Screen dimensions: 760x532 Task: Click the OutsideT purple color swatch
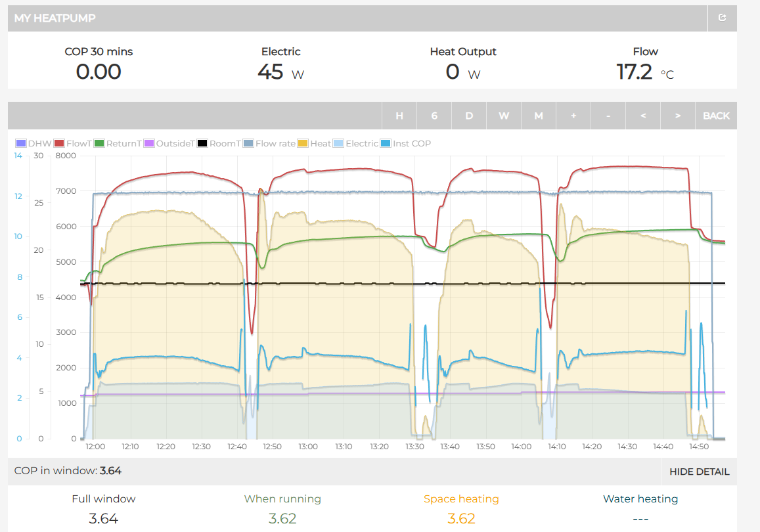(x=149, y=143)
